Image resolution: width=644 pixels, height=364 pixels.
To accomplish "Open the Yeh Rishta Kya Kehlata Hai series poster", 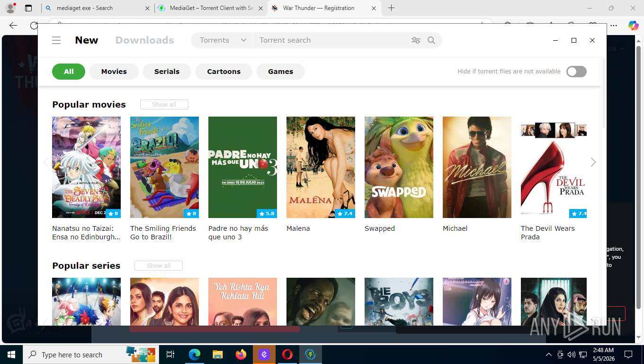I will click(x=242, y=301).
